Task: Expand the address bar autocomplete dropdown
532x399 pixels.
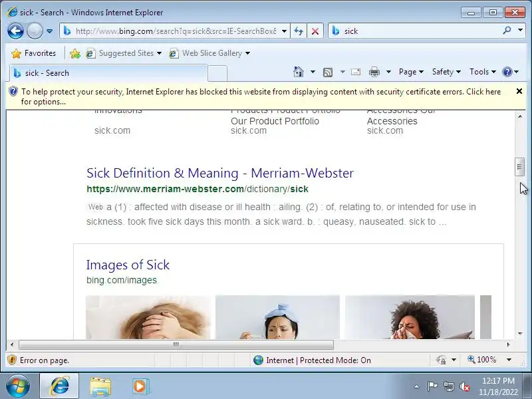Action: [x=285, y=31]
